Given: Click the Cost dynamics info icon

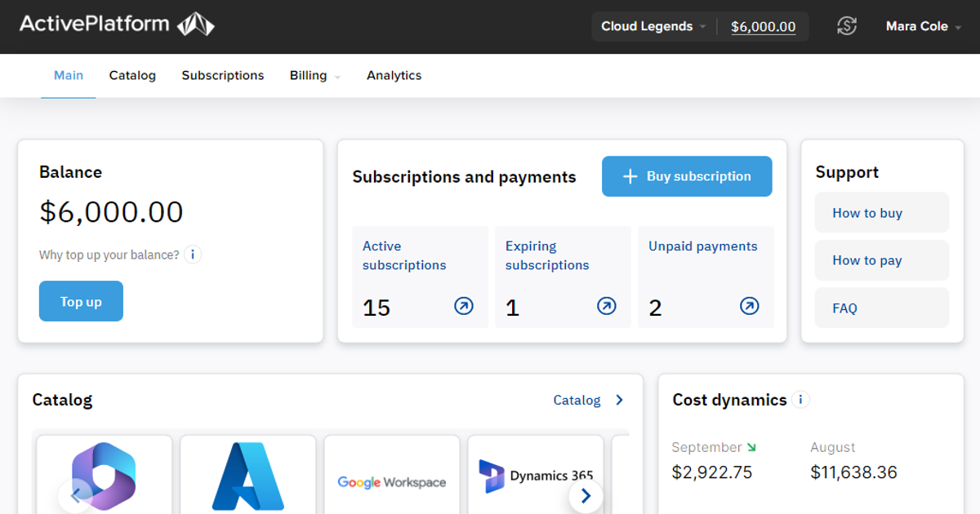Looking at the screenshot, I should coord(801,400).
